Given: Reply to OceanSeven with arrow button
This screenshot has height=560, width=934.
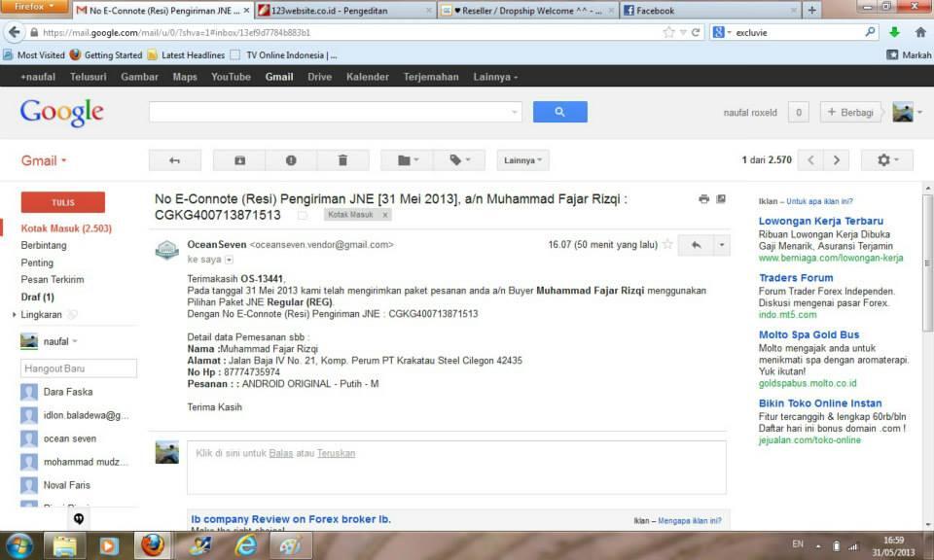Looking at the screenshot, I should click(696, 245).
